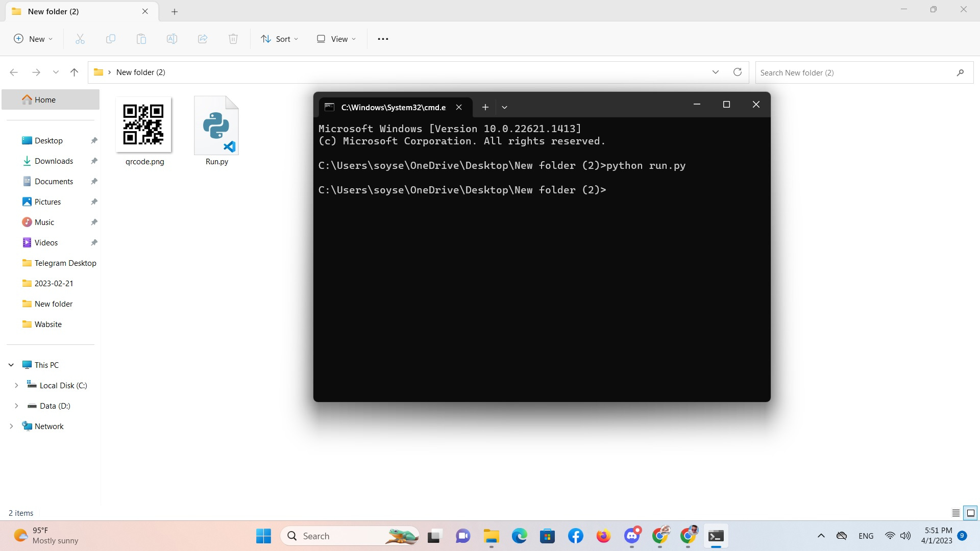Open File Explorer from taskbar
Image resolution: width=980 pixels, height=551 pixels.
[491, 536]
